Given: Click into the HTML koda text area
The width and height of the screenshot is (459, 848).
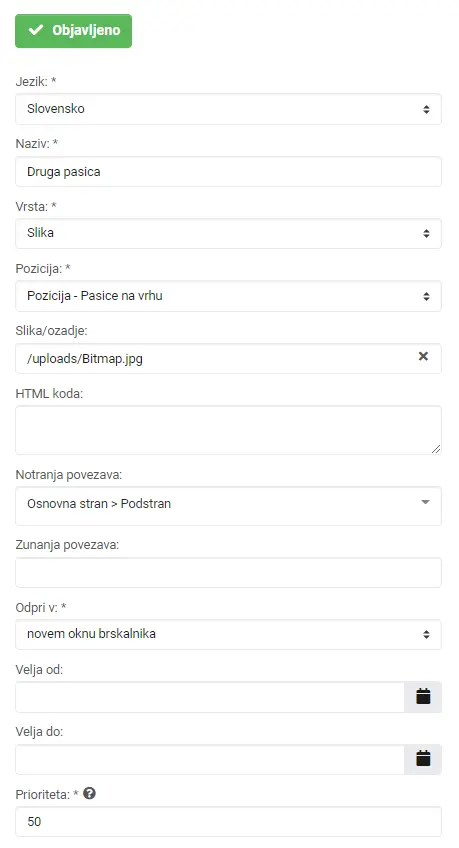Looking at the screenshot, I should [228, 430].
